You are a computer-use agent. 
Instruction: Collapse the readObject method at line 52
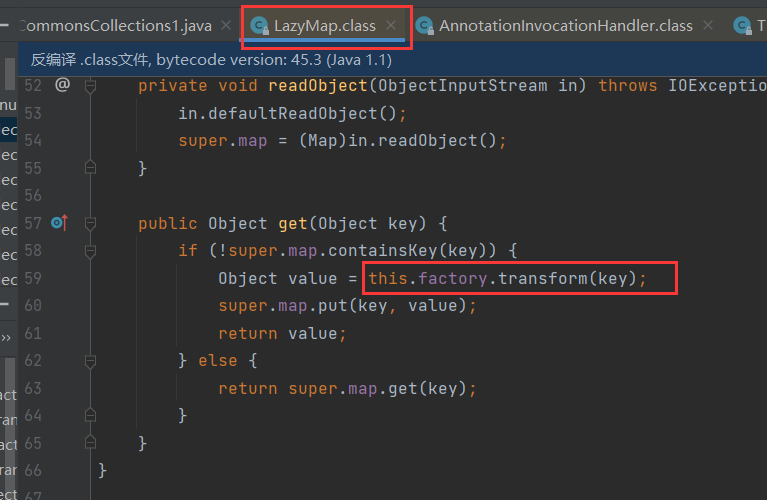(x=90, y=87)
